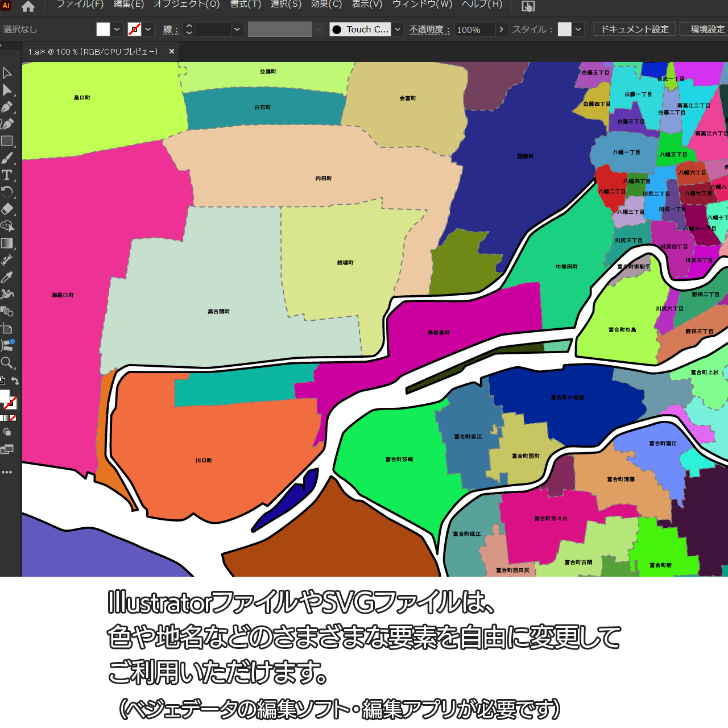This screenshot has height=728, width=728.
Task: Select the Direct Selection tool
Action: 7,90
